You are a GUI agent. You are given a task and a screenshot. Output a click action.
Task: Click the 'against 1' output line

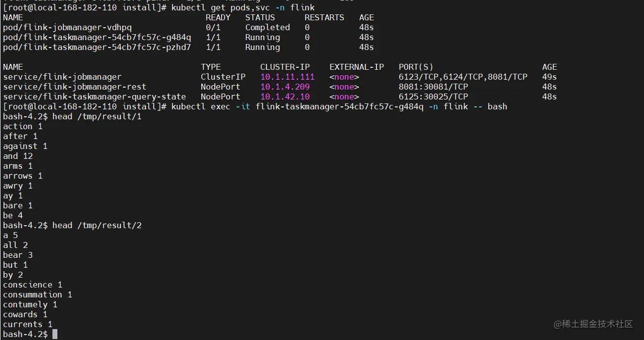(x=25, y=146)
